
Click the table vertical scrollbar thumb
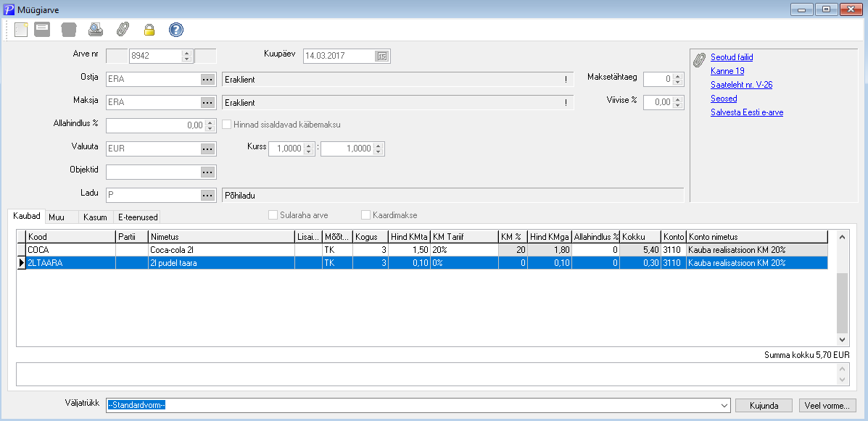[x=842, y=302]
